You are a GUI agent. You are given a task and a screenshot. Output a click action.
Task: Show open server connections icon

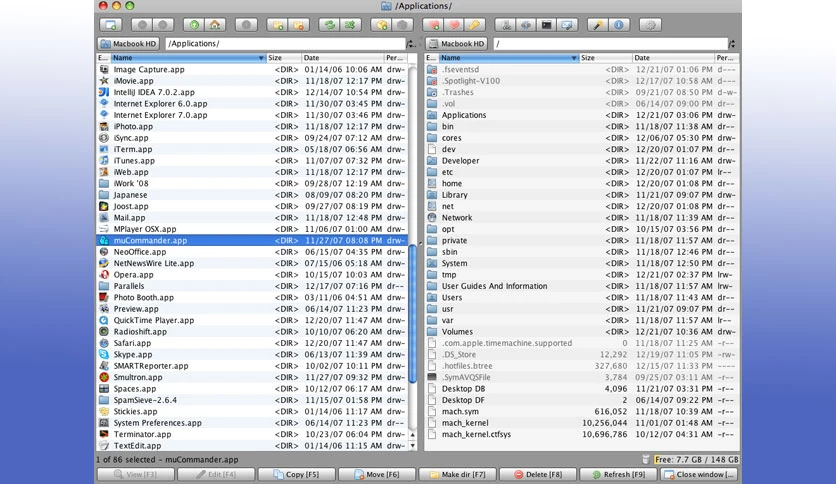pyautogui.click(x=526, y=25)
